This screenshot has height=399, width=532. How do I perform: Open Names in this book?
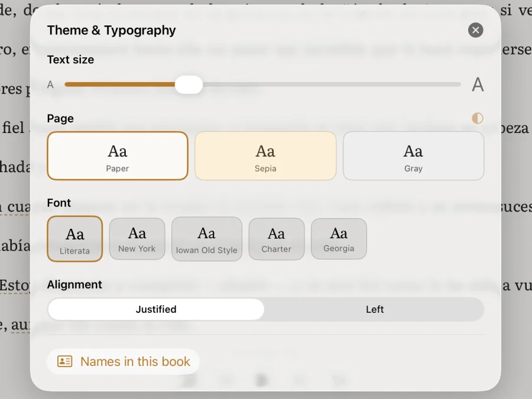(124, 362)
